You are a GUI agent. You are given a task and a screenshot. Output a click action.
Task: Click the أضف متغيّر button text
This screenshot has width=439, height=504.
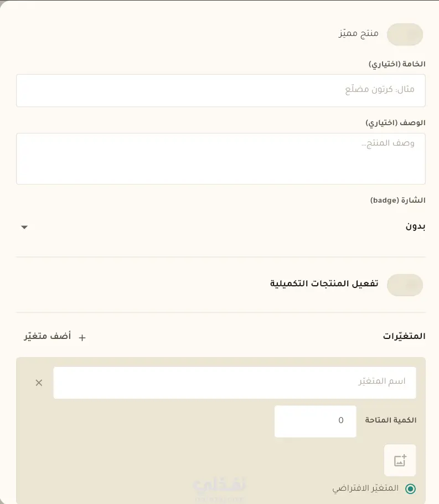(48, 336)
